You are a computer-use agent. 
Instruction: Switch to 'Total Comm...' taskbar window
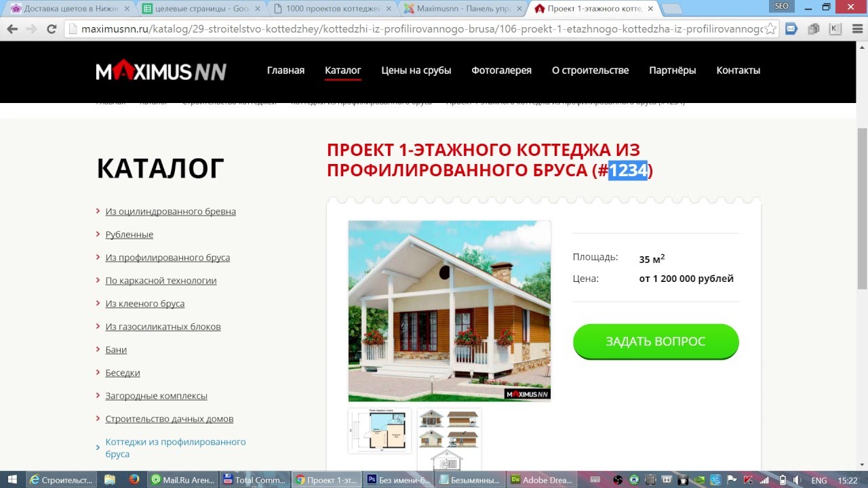click(x=255, y=480)
